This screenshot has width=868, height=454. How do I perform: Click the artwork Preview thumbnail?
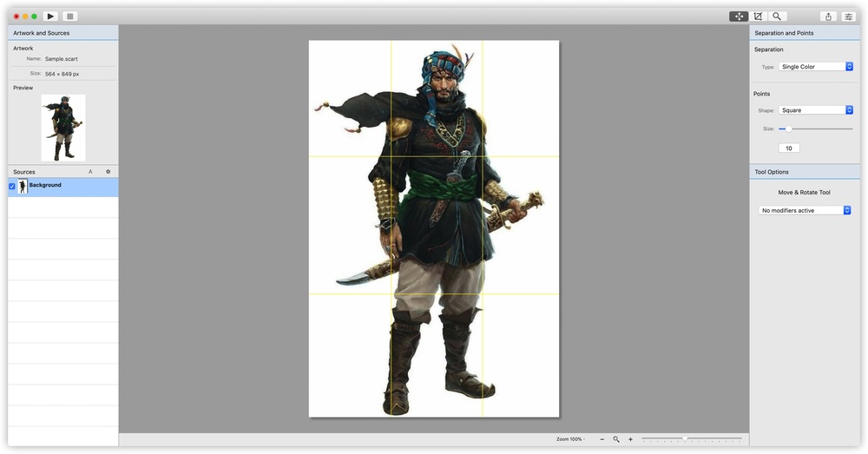(63, 128)
